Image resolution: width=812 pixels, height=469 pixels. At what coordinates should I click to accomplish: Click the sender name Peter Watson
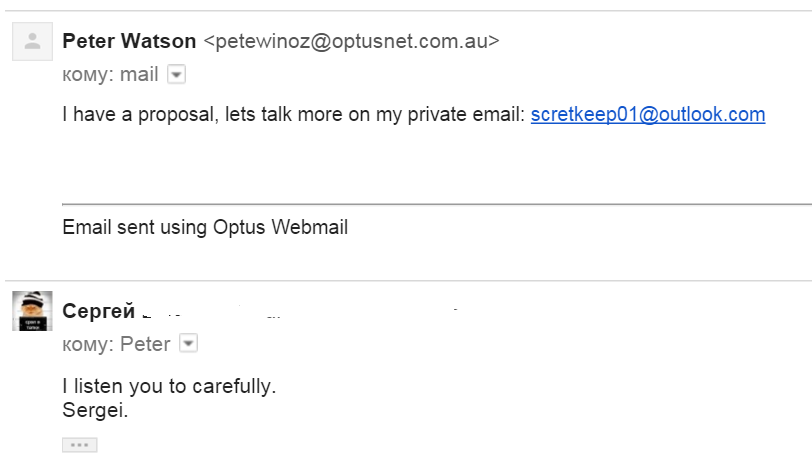(x=129, y=41)
